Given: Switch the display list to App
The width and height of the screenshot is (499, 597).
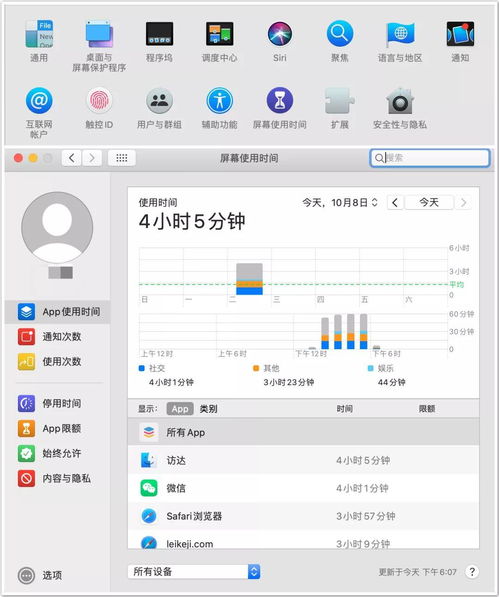Looking at the screenshot, I should 180,409.
